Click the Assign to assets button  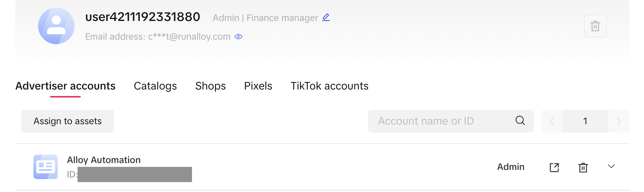click(68, 121)
